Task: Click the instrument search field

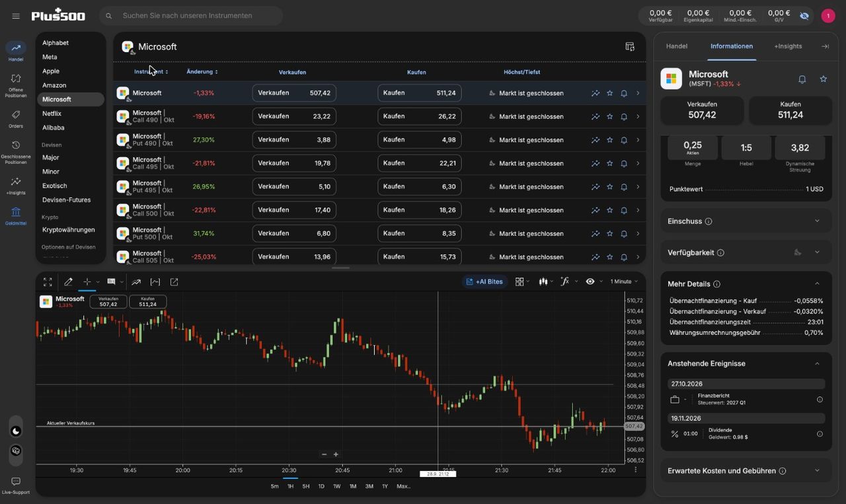Action: (191, 16)
